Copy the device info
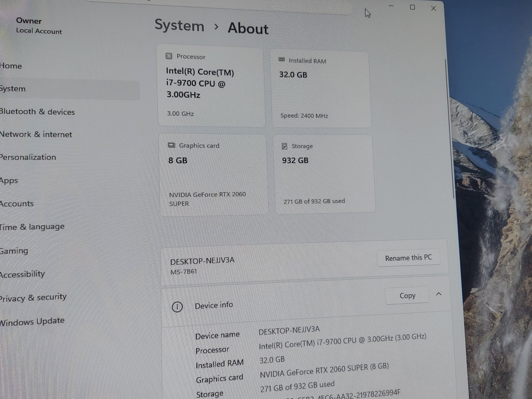This screenshot has width=532, height=399. pyautogui.click(x=407, y=296)
